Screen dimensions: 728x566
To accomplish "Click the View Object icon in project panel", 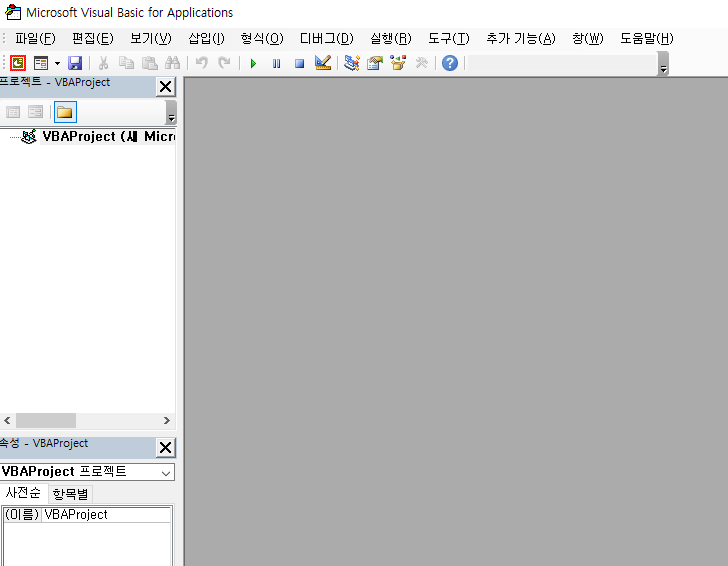I will pyautogui.click(x=35, y=112).
